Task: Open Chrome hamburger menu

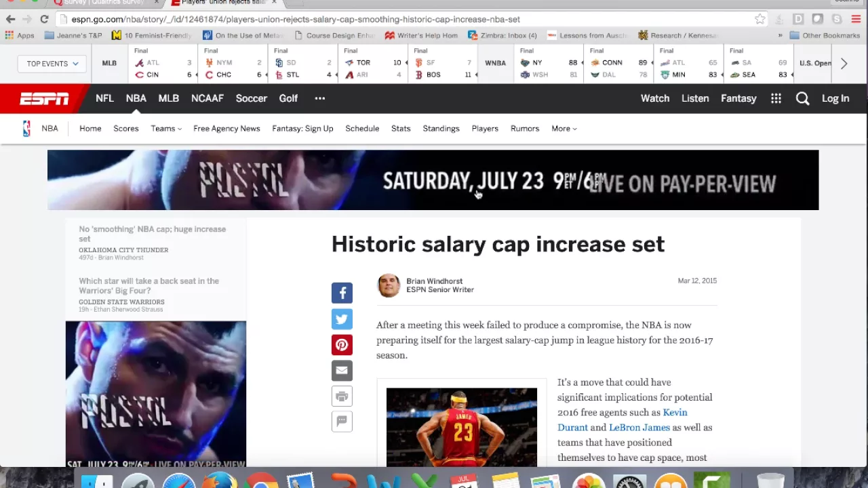Action: coord(856,19)
